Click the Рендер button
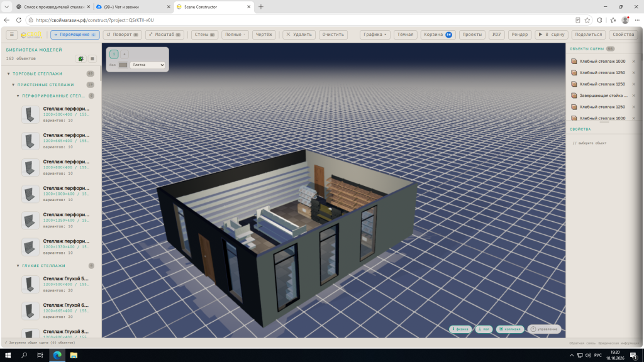This screenshot has height=362, width=644. click(519, 35)
